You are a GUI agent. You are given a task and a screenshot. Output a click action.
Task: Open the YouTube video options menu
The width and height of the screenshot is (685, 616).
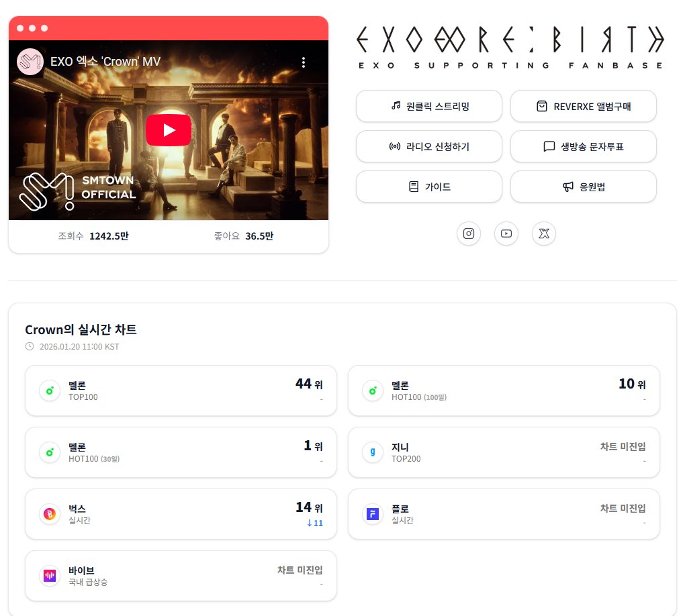tap(303, 62)
